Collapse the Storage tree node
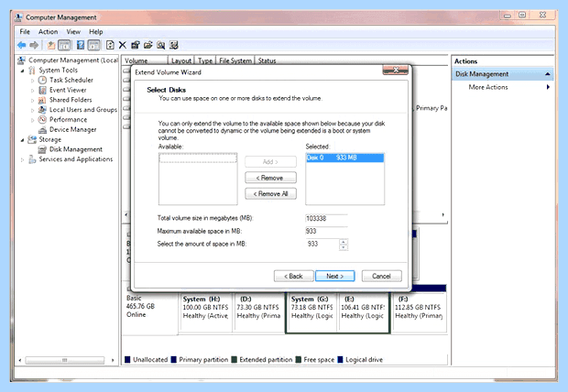568x392 pixels. click(23, 140)
